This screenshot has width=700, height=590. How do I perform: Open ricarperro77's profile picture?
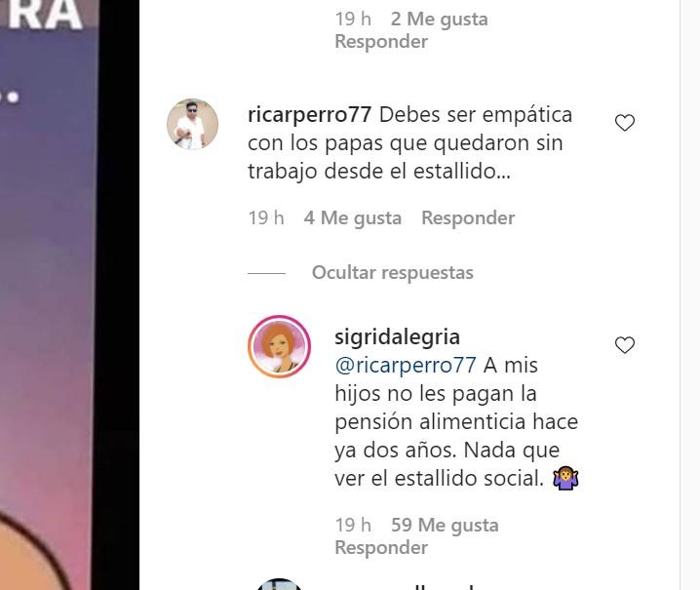click(192, 124)
